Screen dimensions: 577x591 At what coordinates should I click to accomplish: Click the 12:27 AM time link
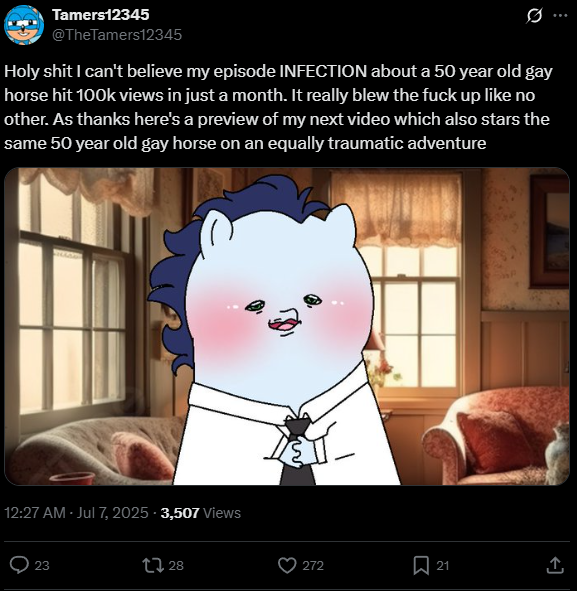35,513
